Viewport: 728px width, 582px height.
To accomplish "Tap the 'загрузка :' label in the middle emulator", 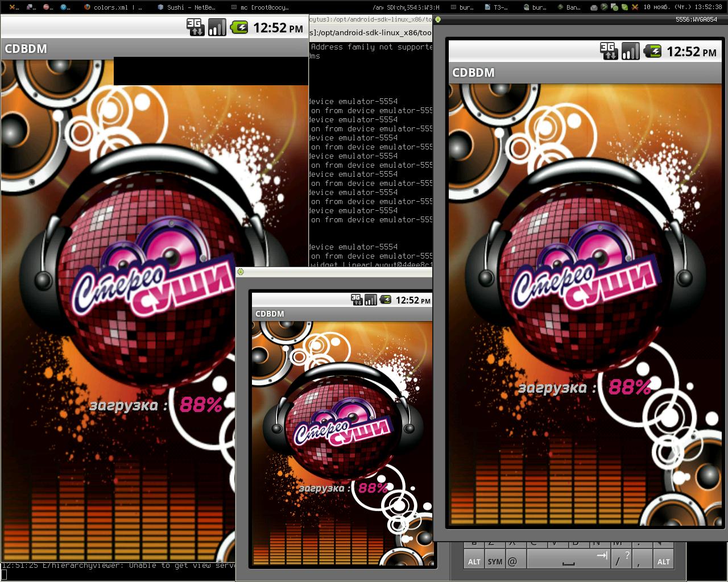I will tap(325, 488).
